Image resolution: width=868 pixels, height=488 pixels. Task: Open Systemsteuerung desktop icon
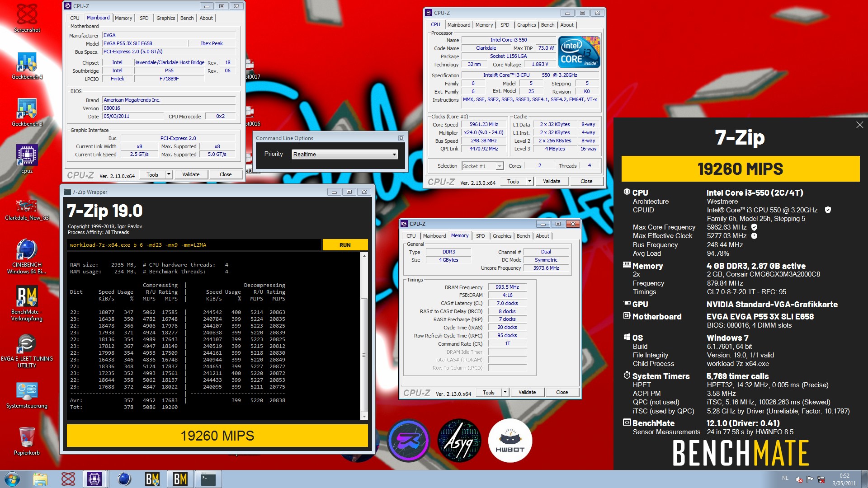tap(27, 395)
